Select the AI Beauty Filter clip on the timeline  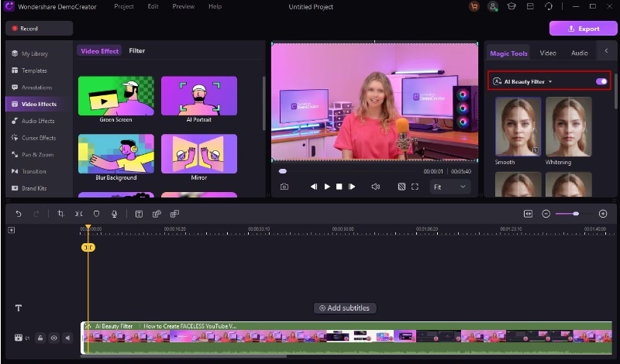pos(346,338)
